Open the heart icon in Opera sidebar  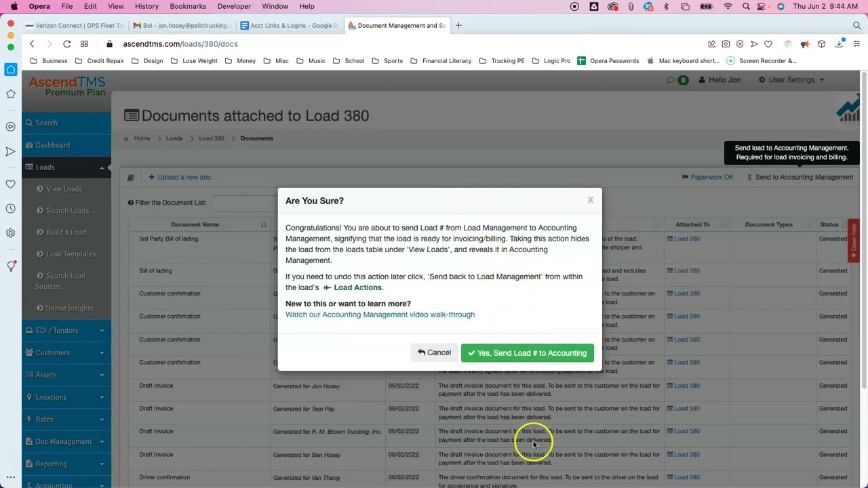click(x=11, y=184)
